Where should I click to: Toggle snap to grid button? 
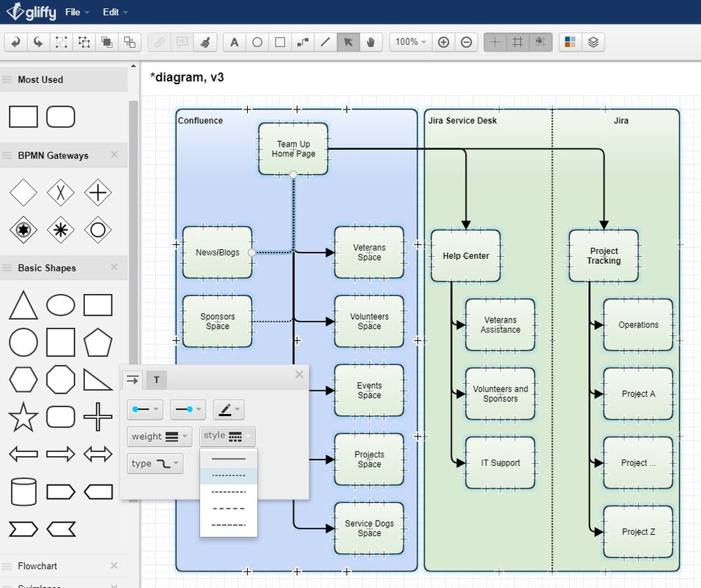click(x=540, y=42)
